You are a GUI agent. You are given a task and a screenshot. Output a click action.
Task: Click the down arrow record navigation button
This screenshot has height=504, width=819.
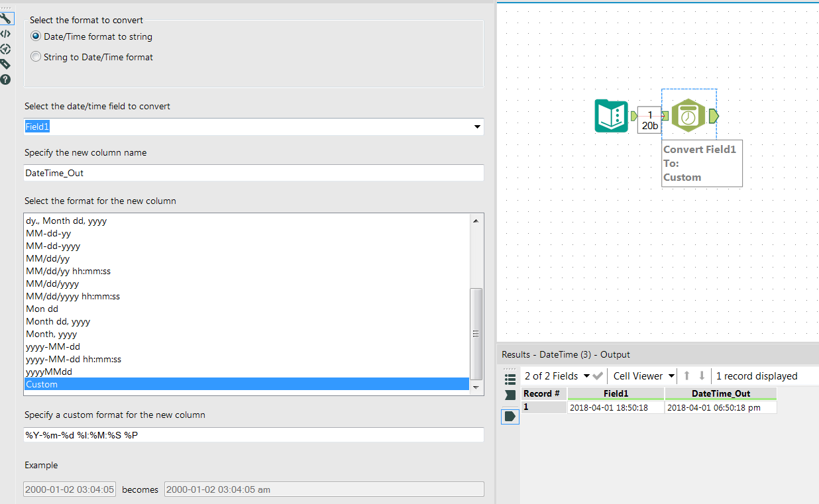click(x=702, y=376)
